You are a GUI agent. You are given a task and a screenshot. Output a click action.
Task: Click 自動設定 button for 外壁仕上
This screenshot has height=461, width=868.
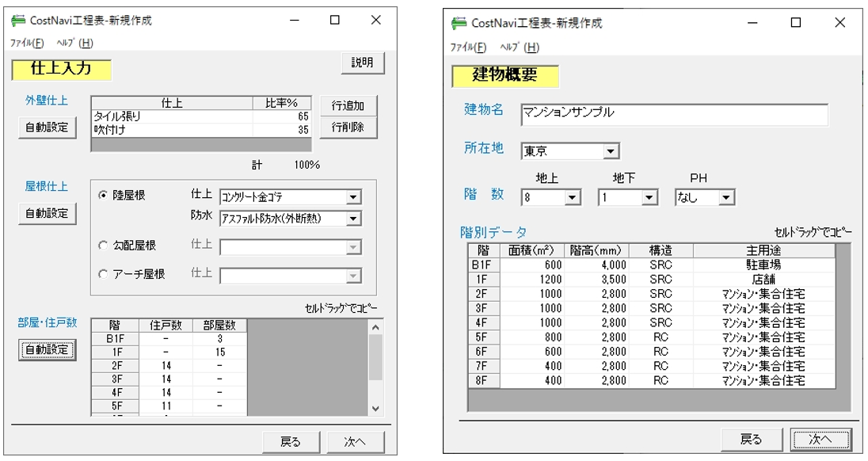47,127
